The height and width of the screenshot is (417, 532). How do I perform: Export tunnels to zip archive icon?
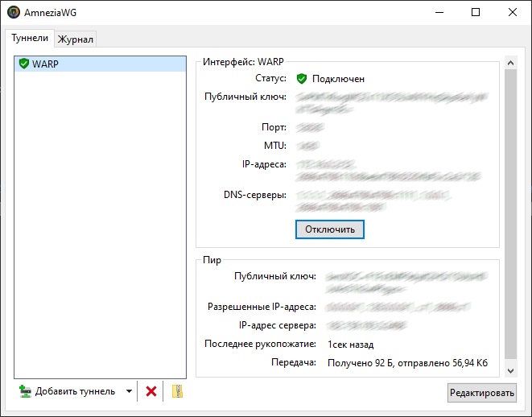[x=177, y=391]
